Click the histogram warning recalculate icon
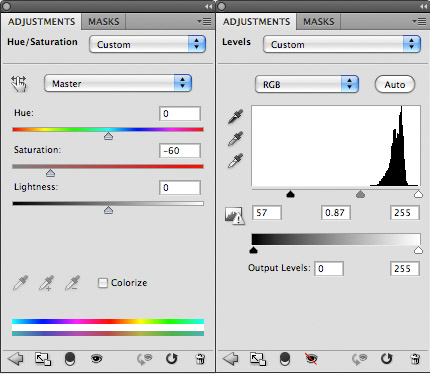This screenshot has height=374, width=430. click(x=234, y=216)
